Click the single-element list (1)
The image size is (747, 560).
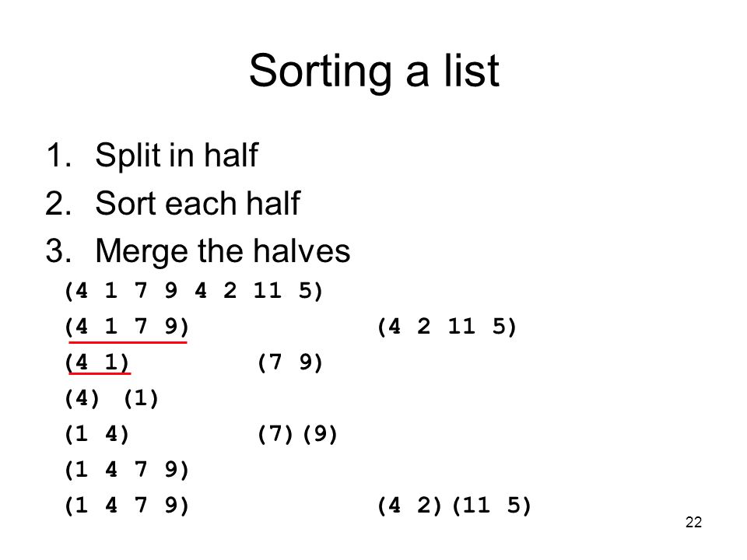(x=141, y=398)
